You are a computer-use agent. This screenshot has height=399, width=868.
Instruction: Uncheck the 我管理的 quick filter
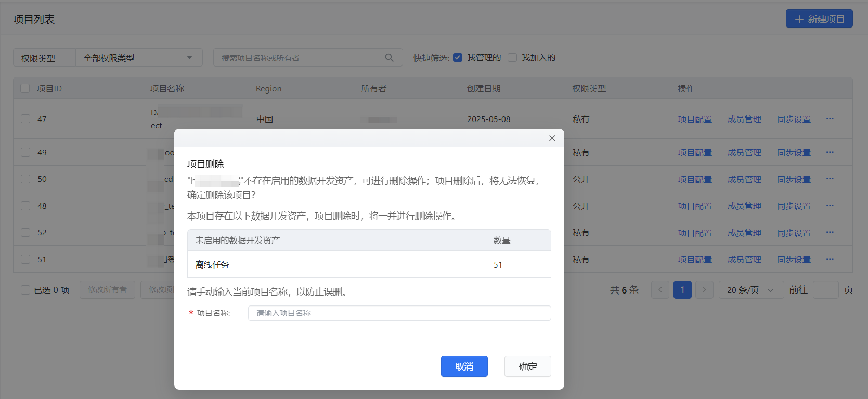tap(458, 58)
